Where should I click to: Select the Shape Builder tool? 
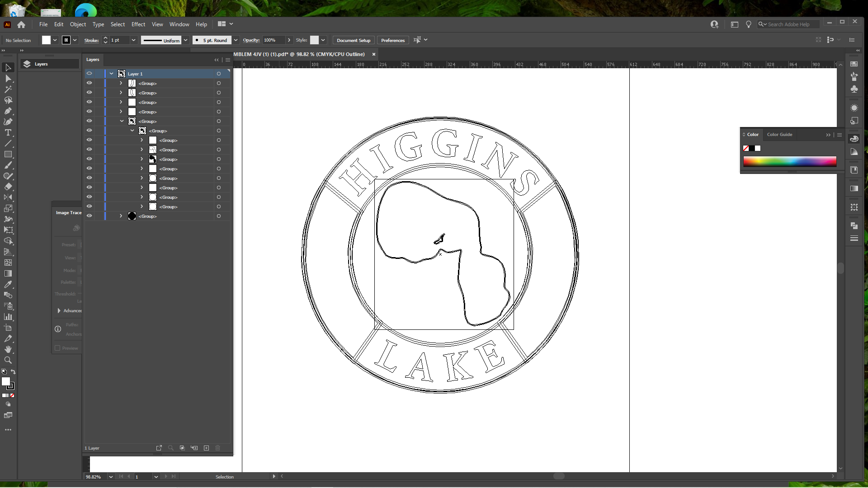(x=8, y=241)
